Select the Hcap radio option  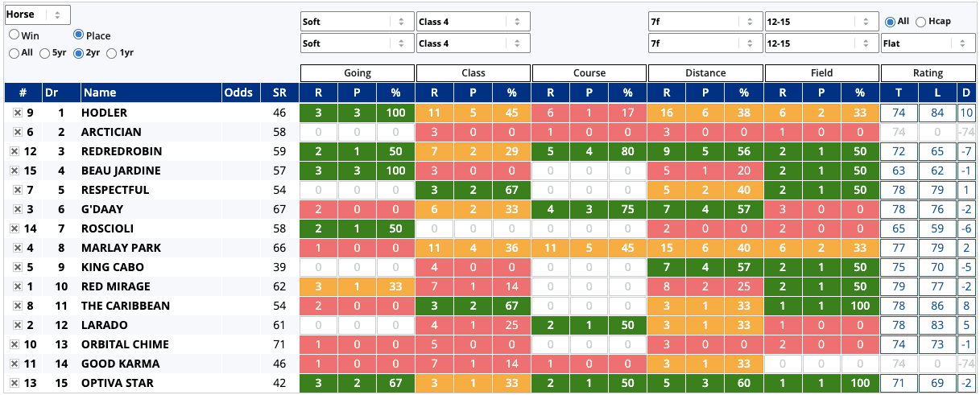pos(920,22)
